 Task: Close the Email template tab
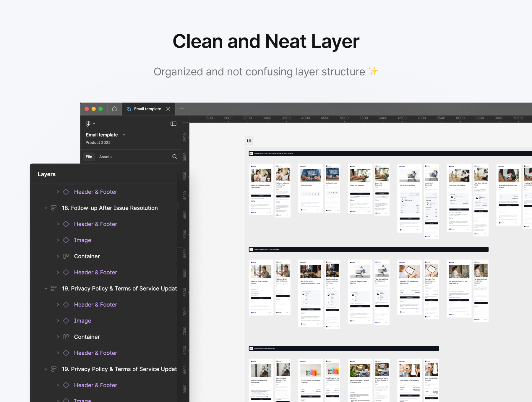[168, 109]
